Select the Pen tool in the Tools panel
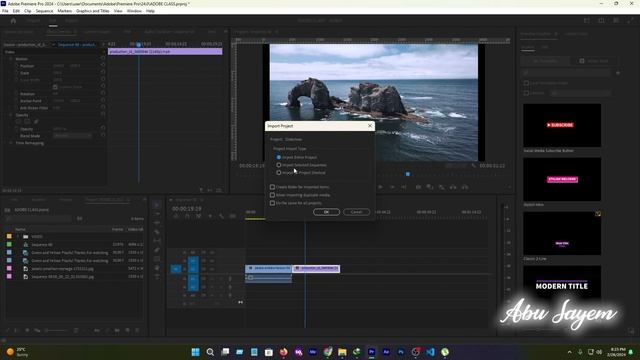Viewport: 640px width, 360px height. pyautogui.click(x=157, y=250)
